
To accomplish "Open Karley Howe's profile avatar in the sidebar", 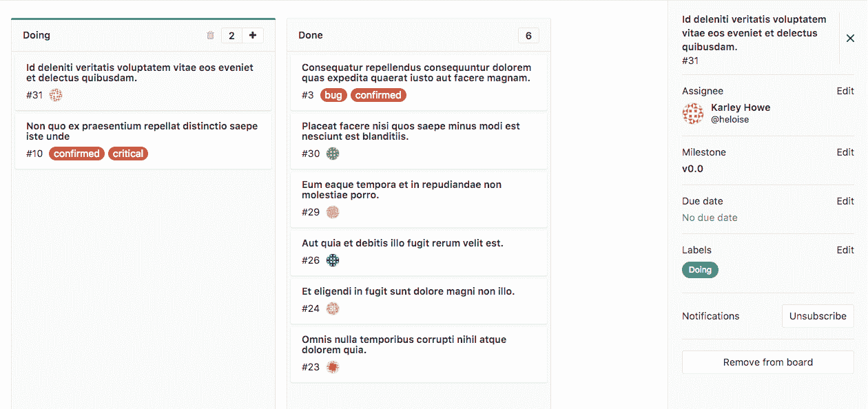I will (x=692, y=113).
